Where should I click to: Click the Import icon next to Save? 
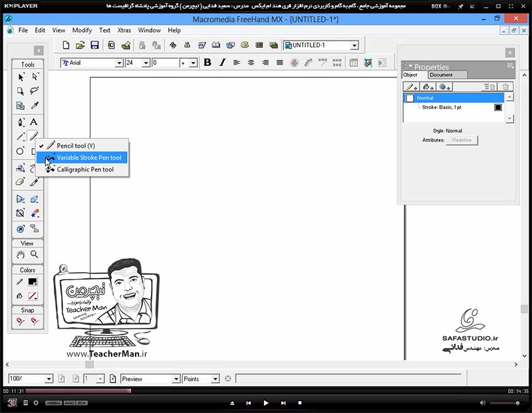tap(111, 45)
